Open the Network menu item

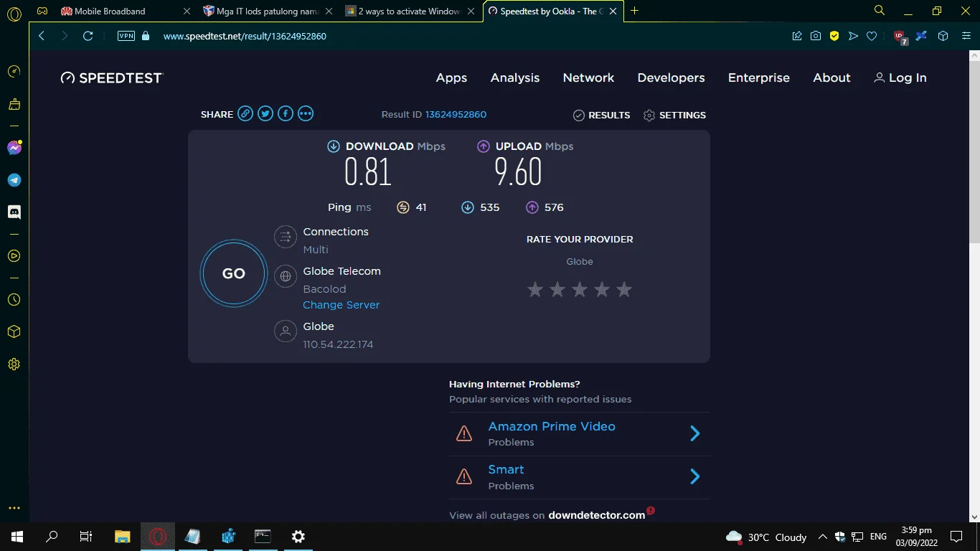pos(588,77)
